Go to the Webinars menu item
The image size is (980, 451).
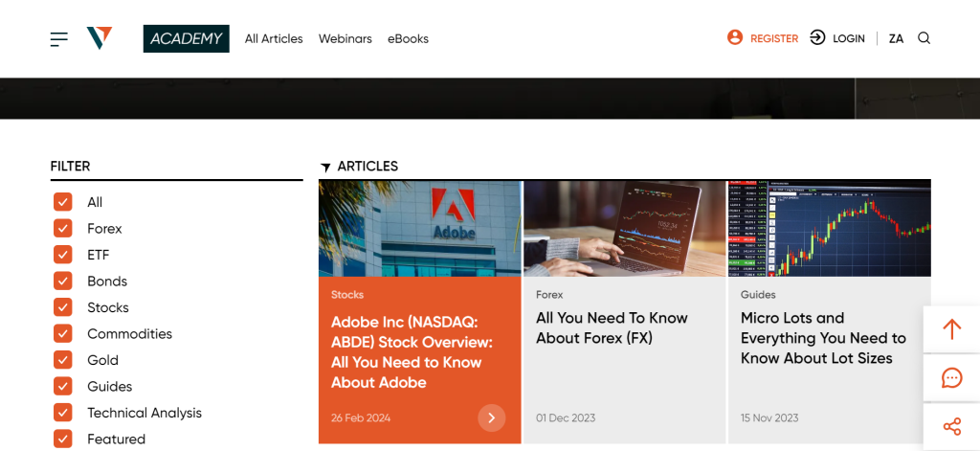[345, 39]
